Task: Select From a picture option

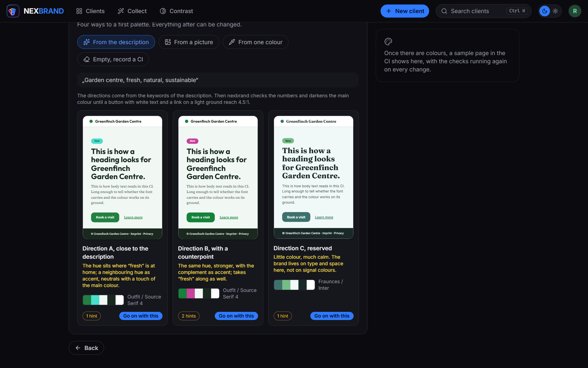Action: 189,42
